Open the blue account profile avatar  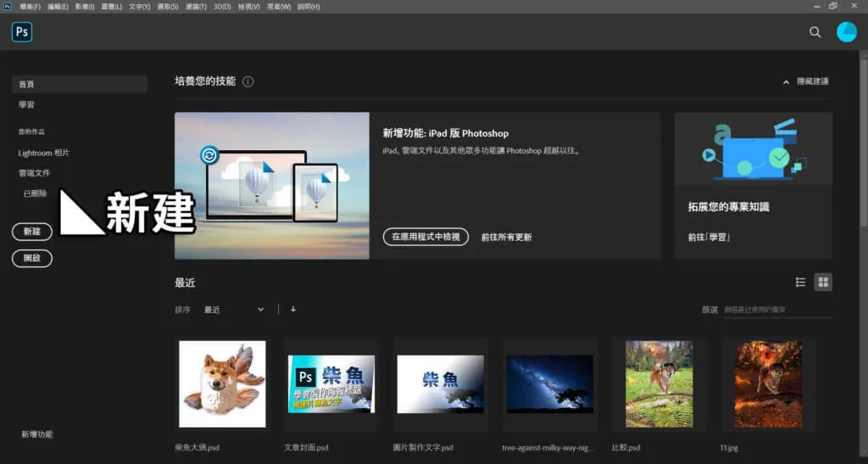847,32
